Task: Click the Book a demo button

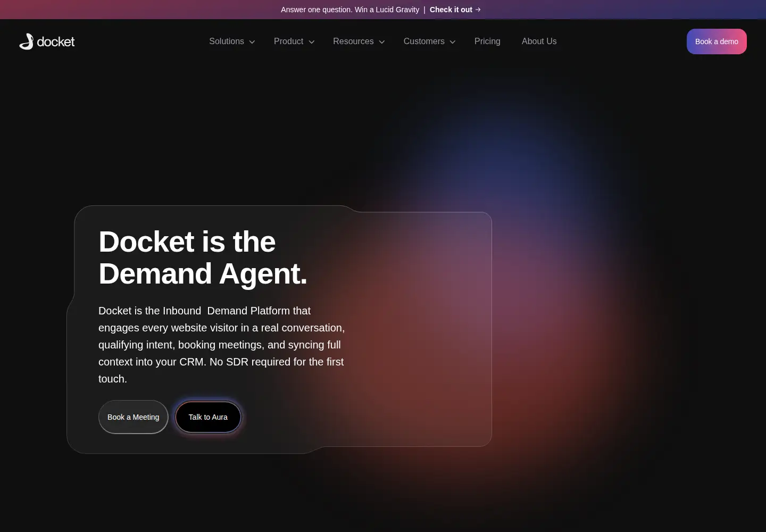Action: click(x=717, y=41)
